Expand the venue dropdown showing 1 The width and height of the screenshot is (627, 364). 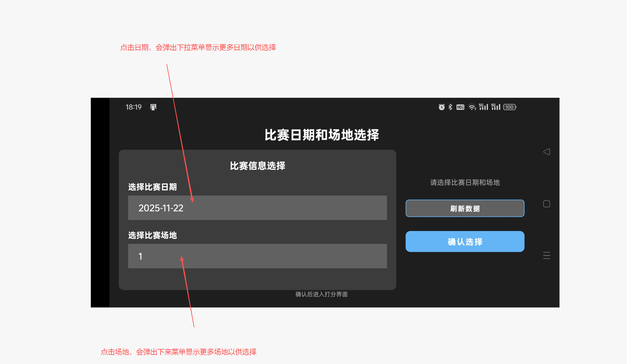pos(257,256)
